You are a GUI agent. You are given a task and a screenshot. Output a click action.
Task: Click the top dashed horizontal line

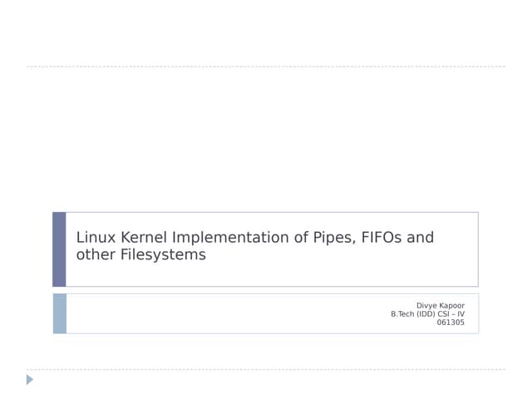point(266,66)
